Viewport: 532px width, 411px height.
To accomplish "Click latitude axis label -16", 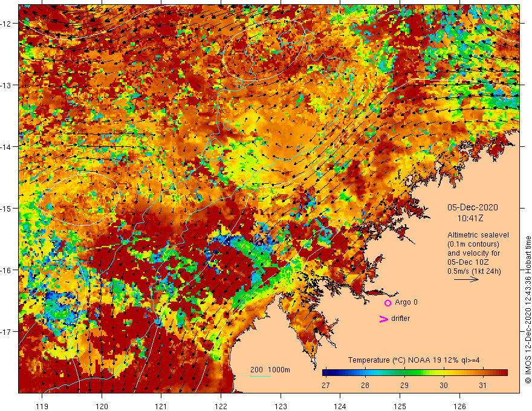I will (x=6, y=270).
